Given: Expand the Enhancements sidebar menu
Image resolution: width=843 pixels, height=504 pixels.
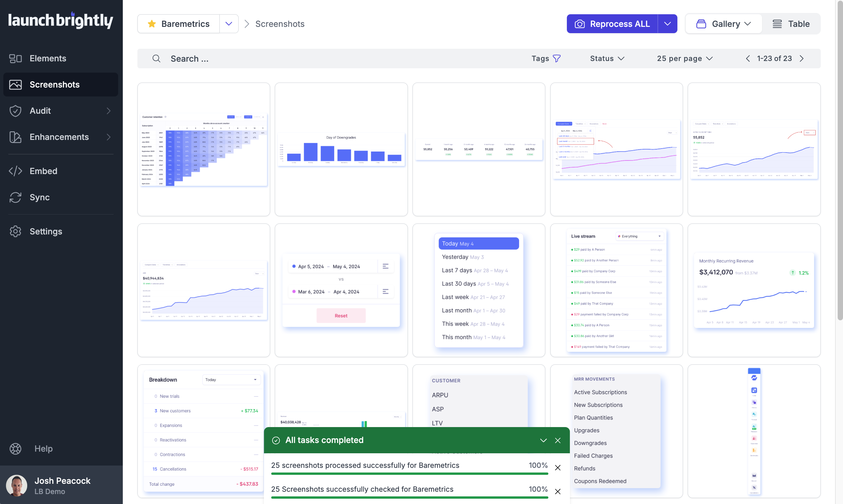Looking at the screenshot, I should click(109, 137).
